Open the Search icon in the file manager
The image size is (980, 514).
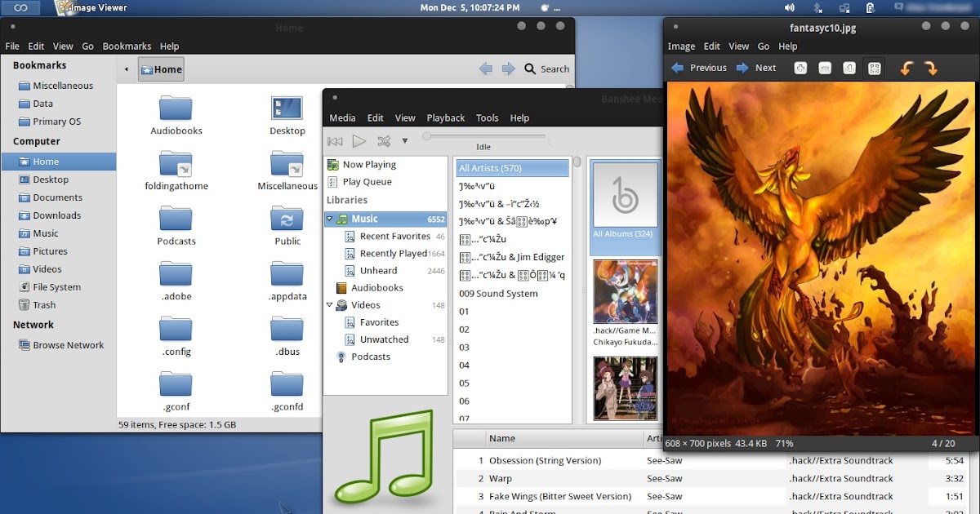(x=529, y=69)
